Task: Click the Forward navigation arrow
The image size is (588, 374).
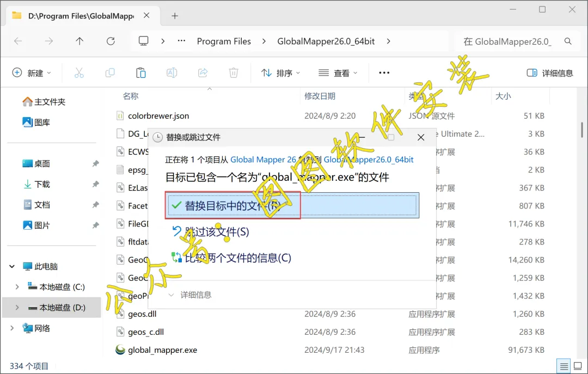Action: [49, 41]
